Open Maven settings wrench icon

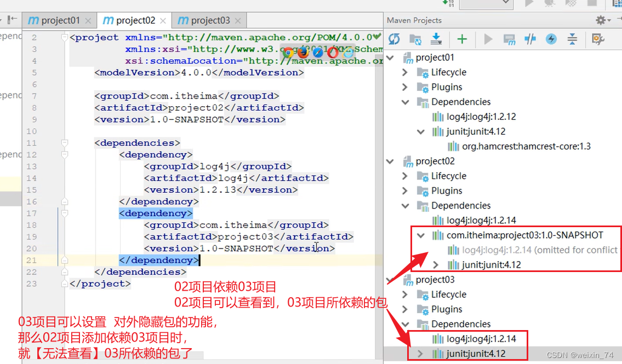(597, 39)
